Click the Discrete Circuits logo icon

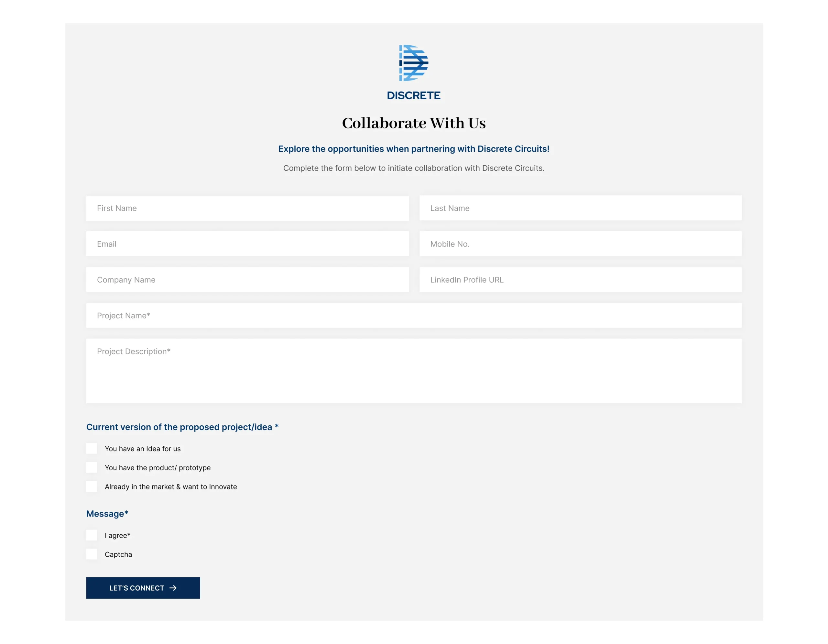click(x=413, y=62)
